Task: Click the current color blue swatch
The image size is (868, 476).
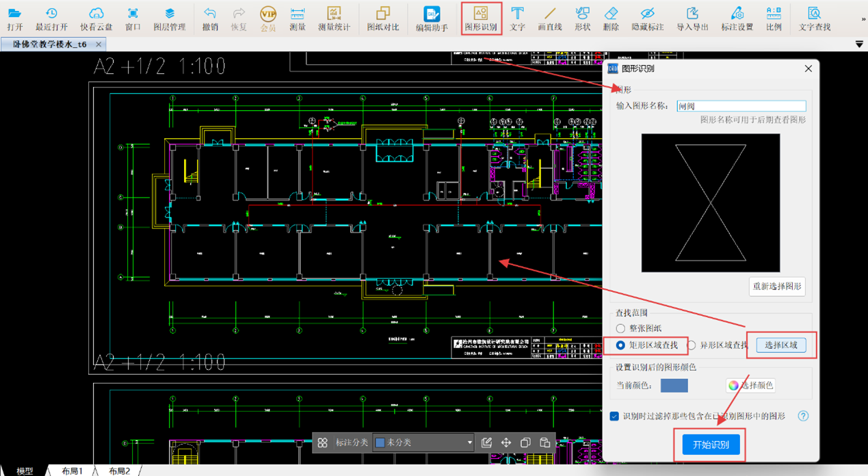Action: (674, 385)
